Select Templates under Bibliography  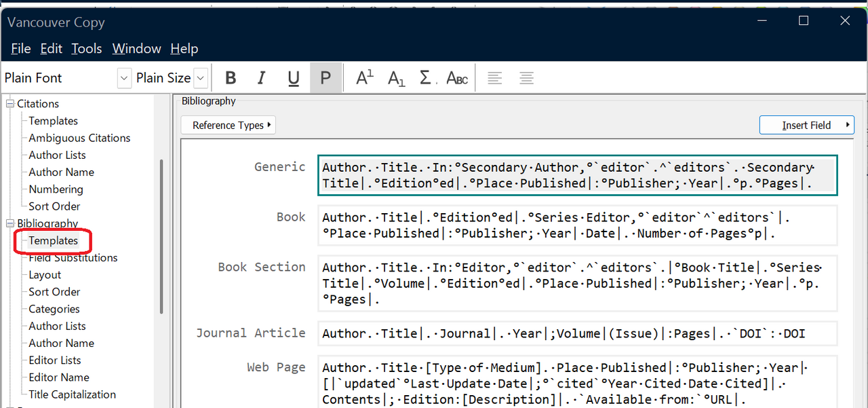[53, 240]
